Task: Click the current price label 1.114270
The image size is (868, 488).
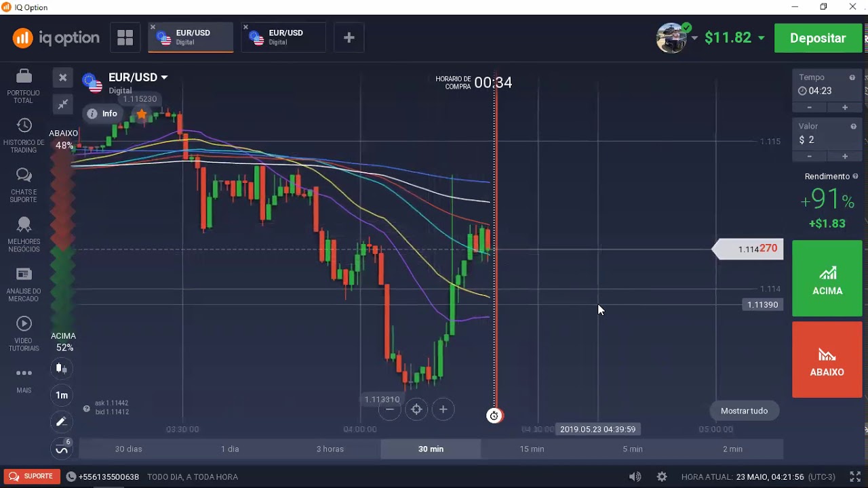Action: click(747, 249)
